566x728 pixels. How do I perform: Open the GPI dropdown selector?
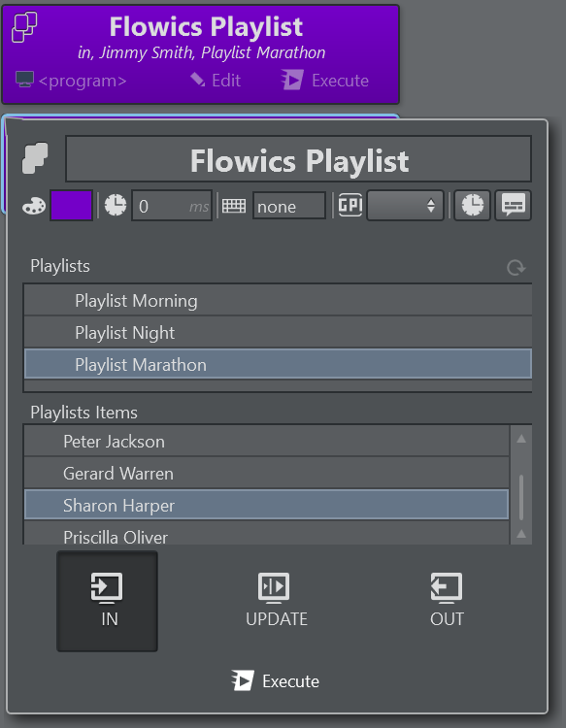point(405,205)
